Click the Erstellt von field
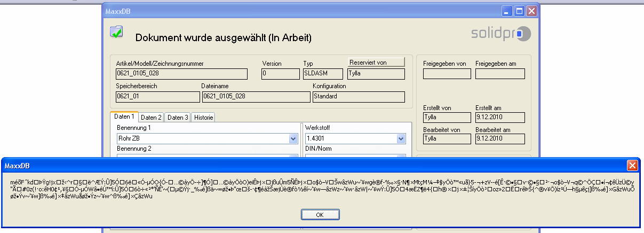 point(447,117)
